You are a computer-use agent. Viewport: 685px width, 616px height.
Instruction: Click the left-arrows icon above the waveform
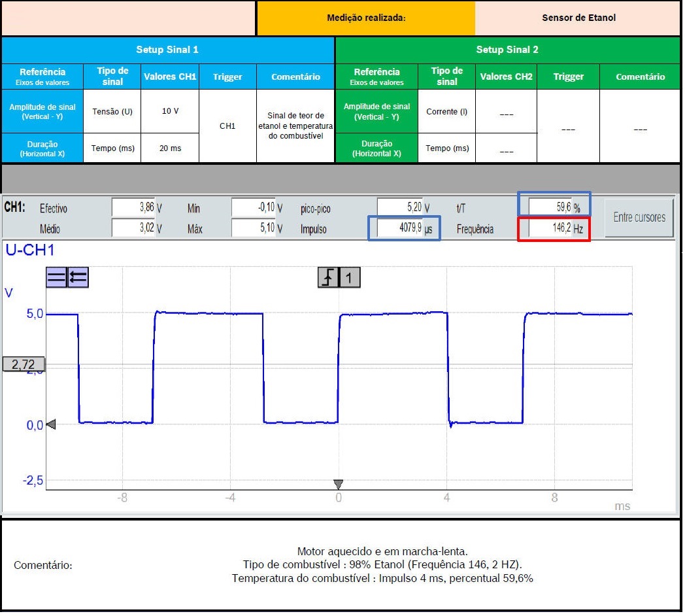click(78, 278)
